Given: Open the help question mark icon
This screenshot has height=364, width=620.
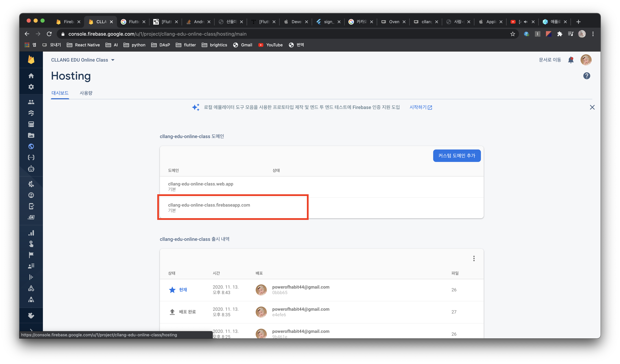Looking at the screenshot, I should pos(587,76).
